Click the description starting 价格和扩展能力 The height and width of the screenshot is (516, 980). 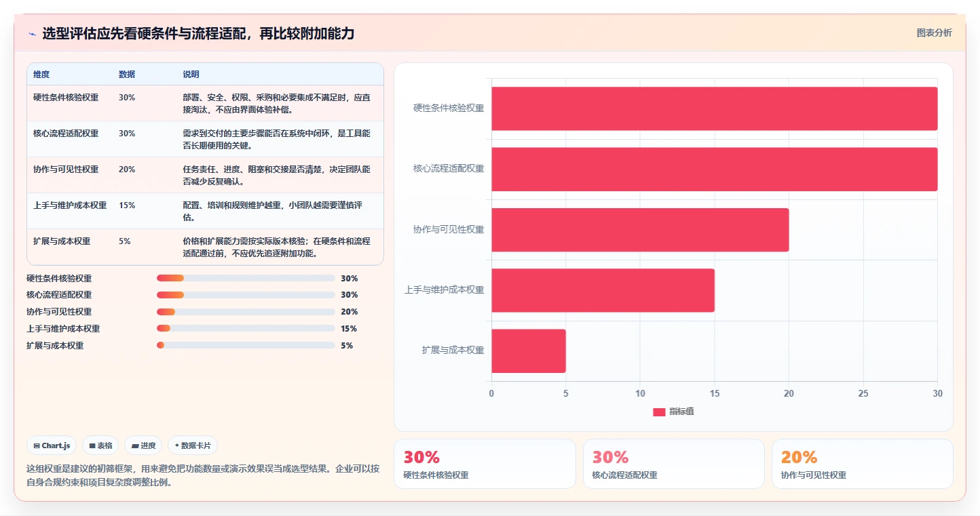pyautogui.click(x=277, y=247)
